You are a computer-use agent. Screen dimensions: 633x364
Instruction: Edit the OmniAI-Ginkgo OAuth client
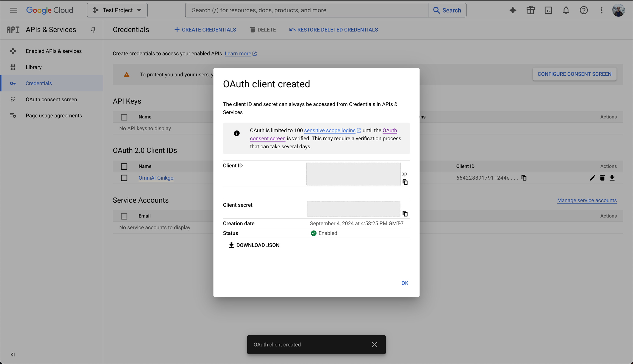[592, 178]
